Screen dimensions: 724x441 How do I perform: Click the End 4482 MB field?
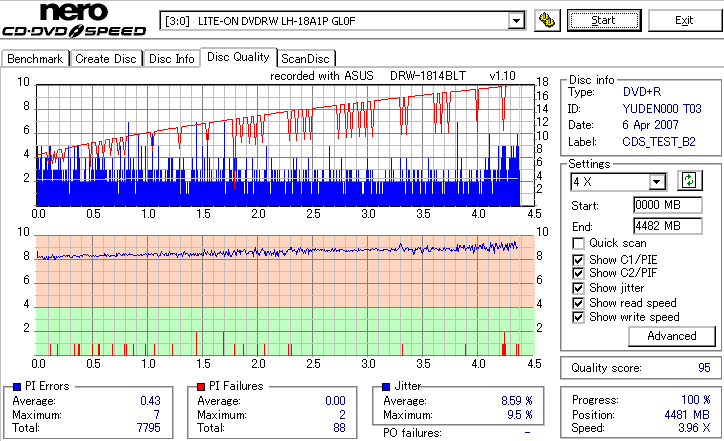click(x=668, y=226)
